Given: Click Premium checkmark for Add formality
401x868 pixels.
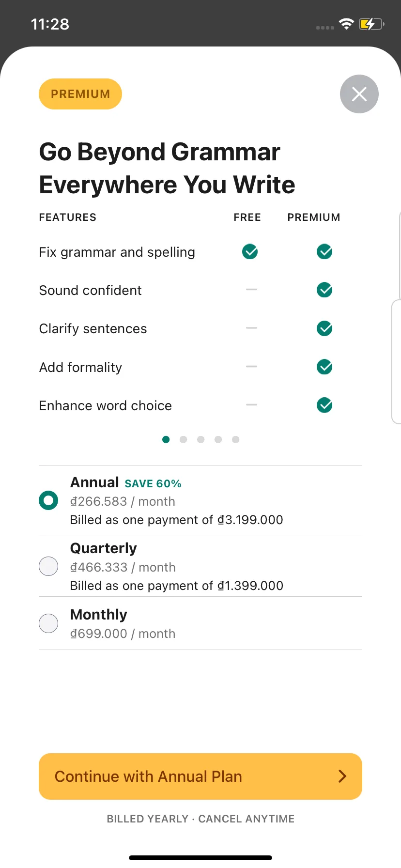Looking at the screenshot, I should pos(324,367).
